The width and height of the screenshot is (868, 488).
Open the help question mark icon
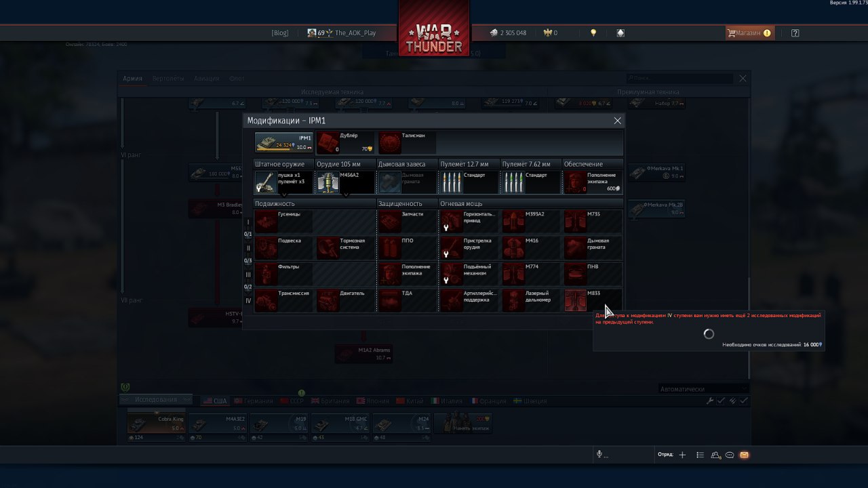pyautogui.click(x=795, y=33)
